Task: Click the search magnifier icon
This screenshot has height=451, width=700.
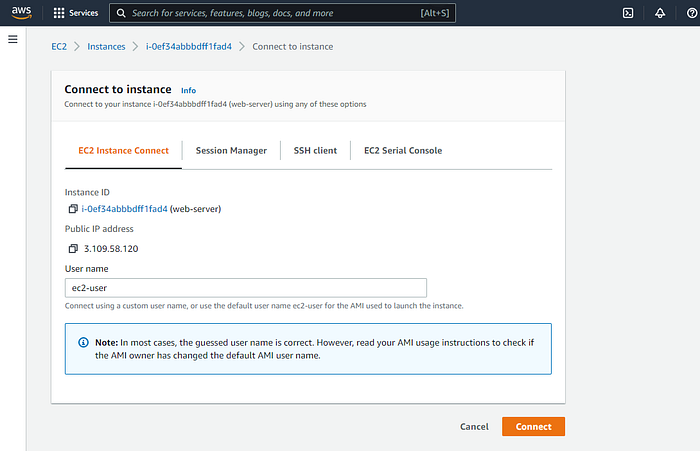Action: (121, 13)
